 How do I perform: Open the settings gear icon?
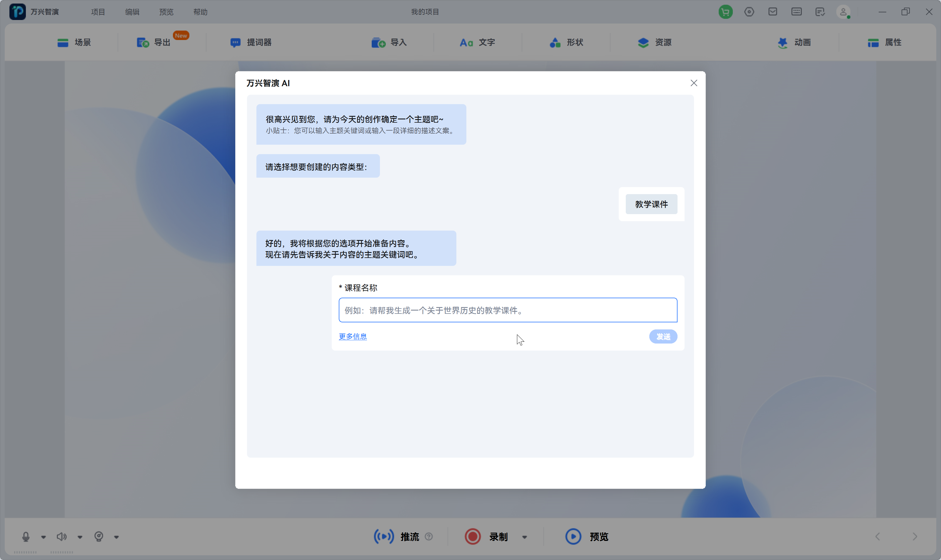tap(749, 12)
